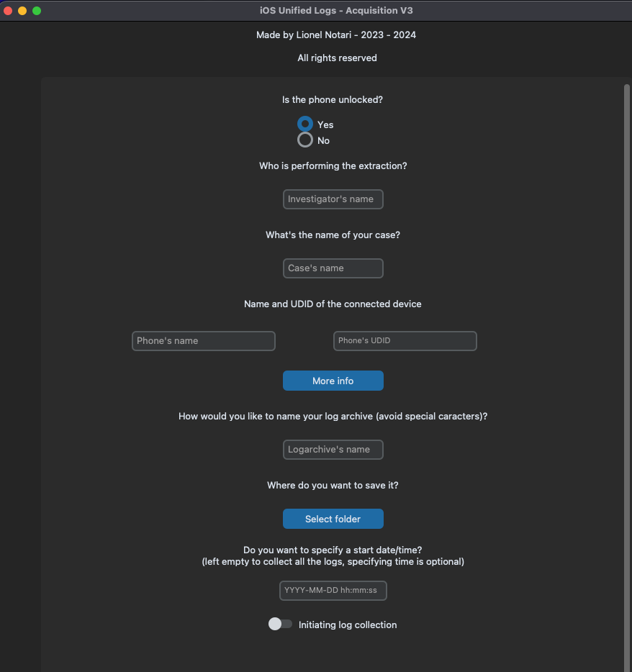Select the Yes radio button

click(305, 124)
